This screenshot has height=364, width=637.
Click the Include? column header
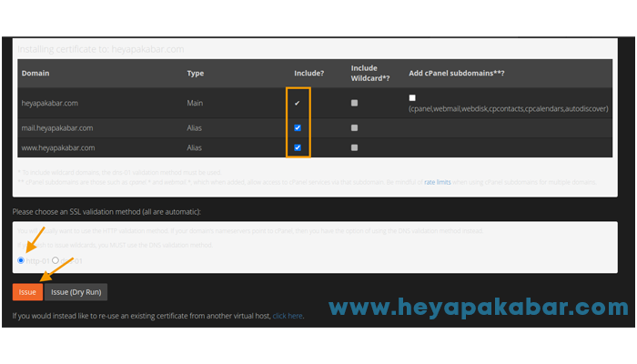309,73
